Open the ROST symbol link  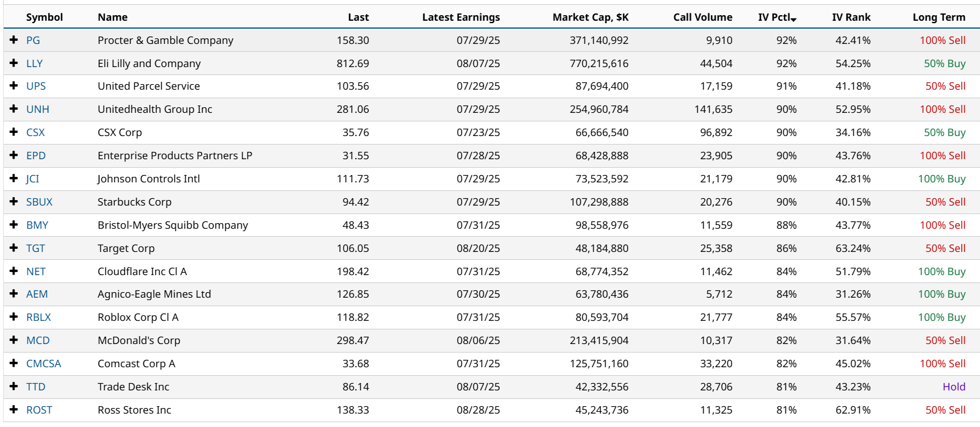(x=39, y=410)
